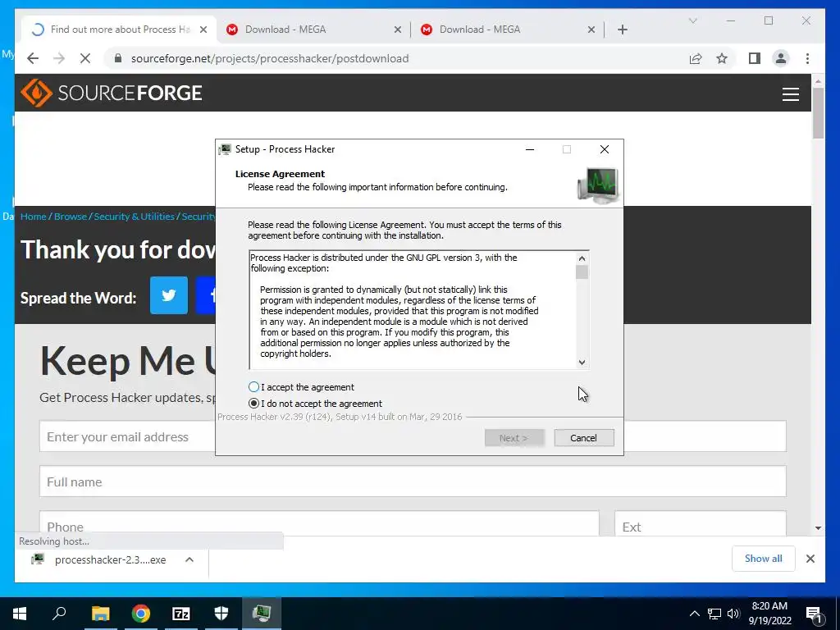Open the Chrome side panel
Screen dimensions: 840x630
coord(755,58)
